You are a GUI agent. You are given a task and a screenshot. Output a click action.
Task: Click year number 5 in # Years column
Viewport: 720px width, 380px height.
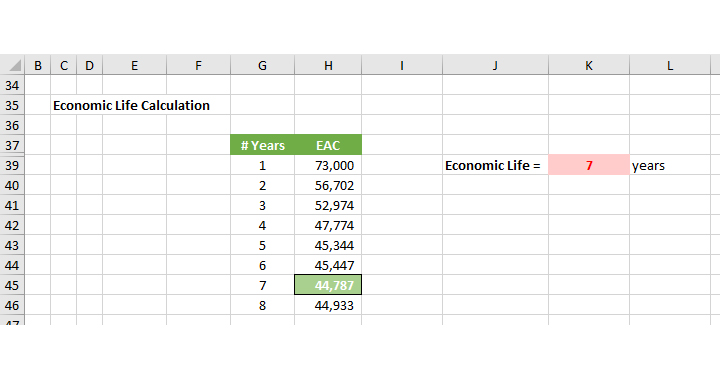[x=262, y=245]
